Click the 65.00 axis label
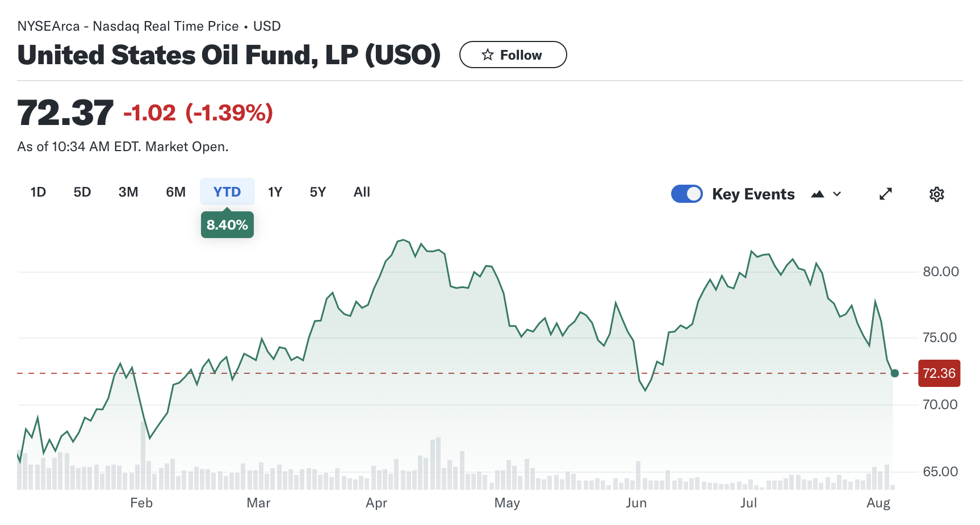 940,472
